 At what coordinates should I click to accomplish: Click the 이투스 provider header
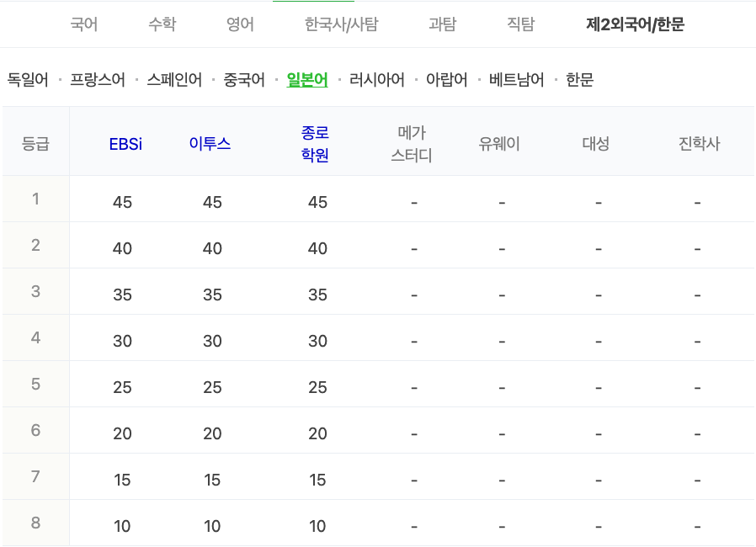[x=210, y=141]
